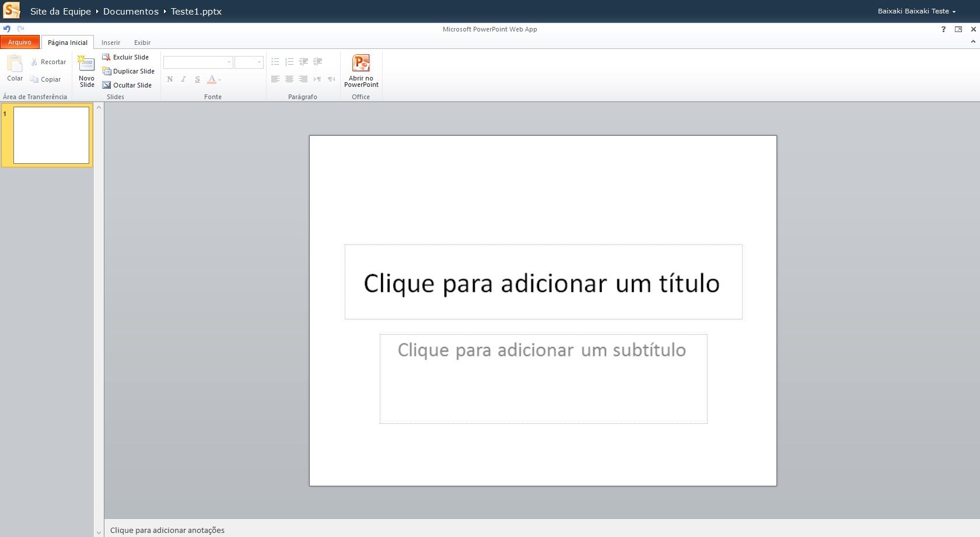
Task: Decrease the list indent level
Action: (303, 62)
